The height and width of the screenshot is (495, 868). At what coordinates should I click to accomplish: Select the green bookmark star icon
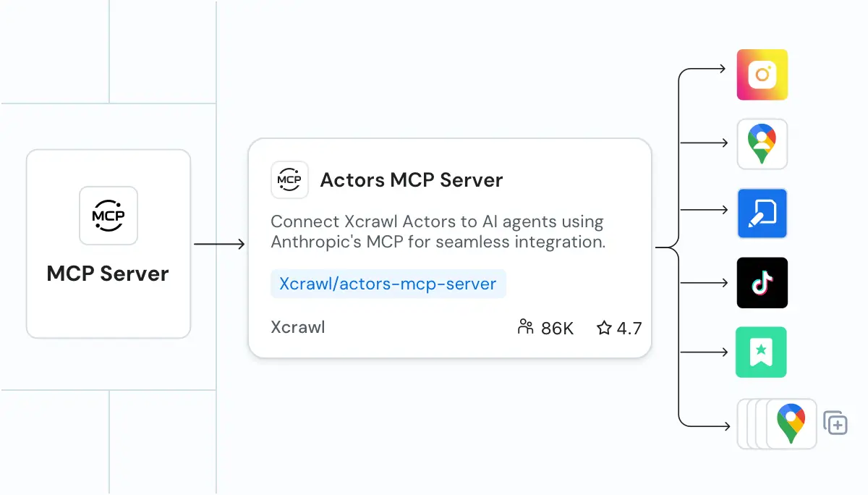761,352
